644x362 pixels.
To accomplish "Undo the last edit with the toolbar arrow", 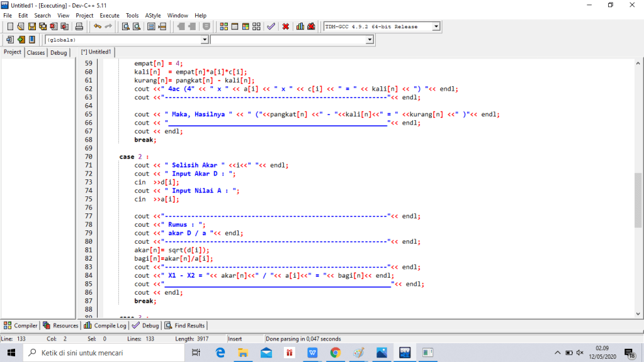I will pyautogui.click(x=97, y=26).
